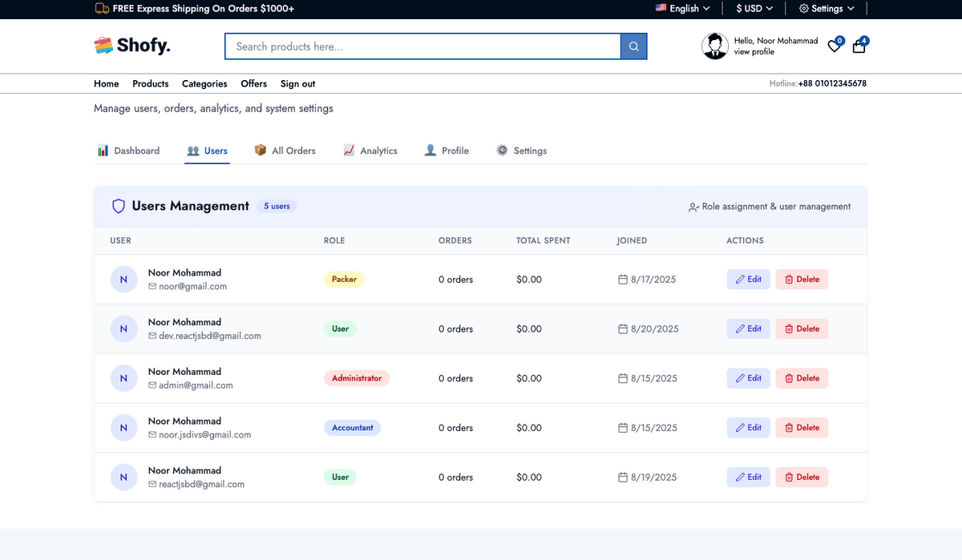The height and width of the screenshot is (560, 962).
Task: Click calendar icon next to 8/20/2025
Action: point(623,329)
